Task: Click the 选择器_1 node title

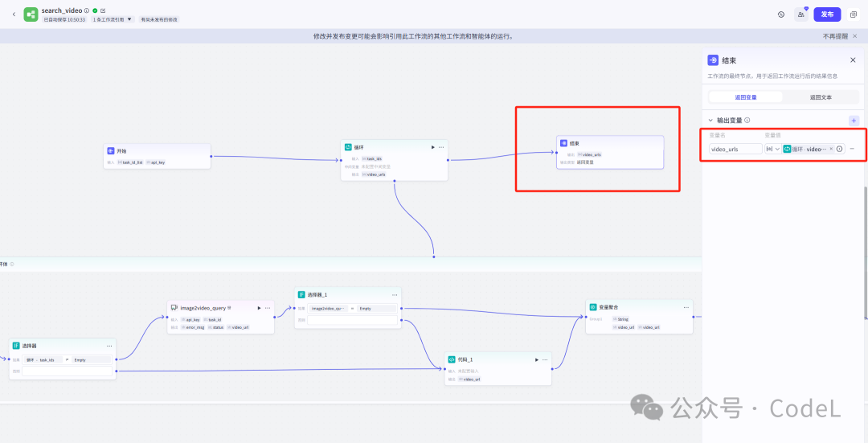Action: 317,294
